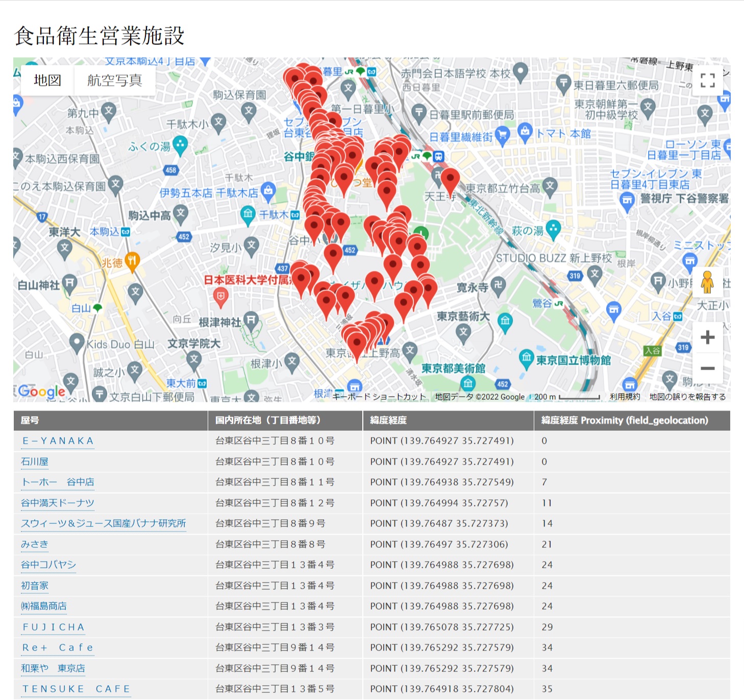Open keyboard shortcuts link on map
The image size is (744, 700).
379,397
